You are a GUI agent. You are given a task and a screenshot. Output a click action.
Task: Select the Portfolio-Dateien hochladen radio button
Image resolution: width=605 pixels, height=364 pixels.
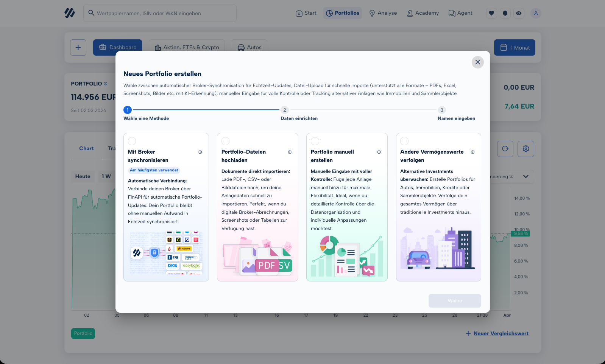click(226, 141)
